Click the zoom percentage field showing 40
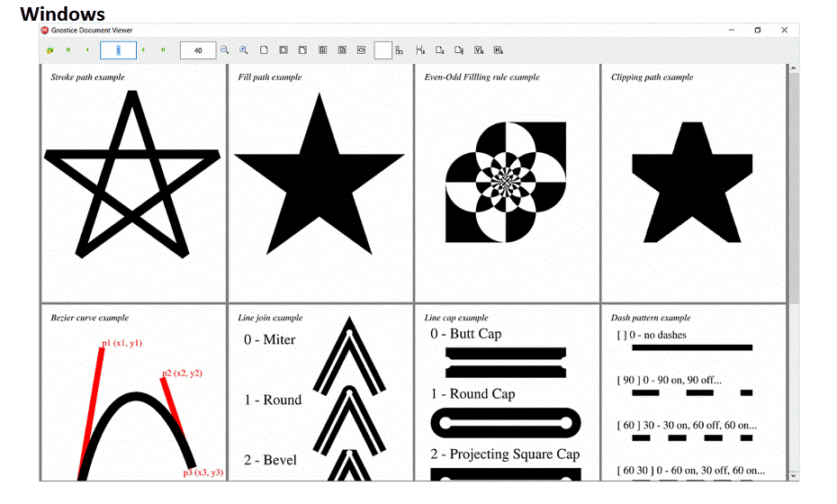 tap(198, 50)
